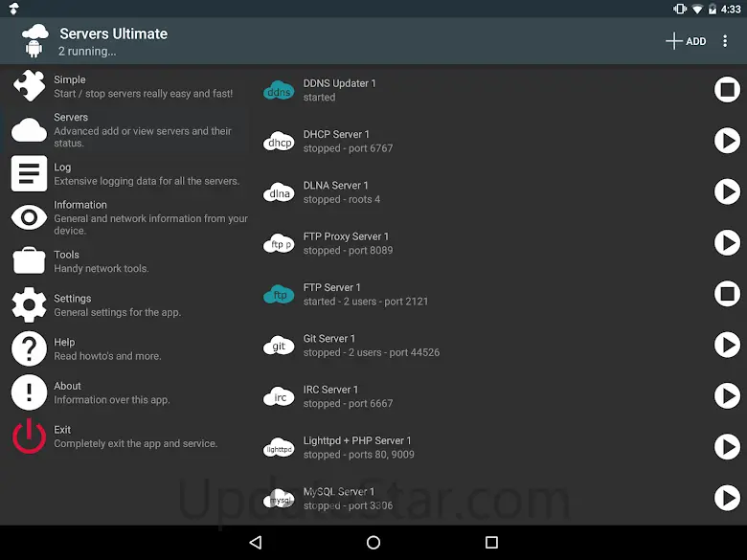
Task: Select the Tools menu label
Action: [66, 255]
